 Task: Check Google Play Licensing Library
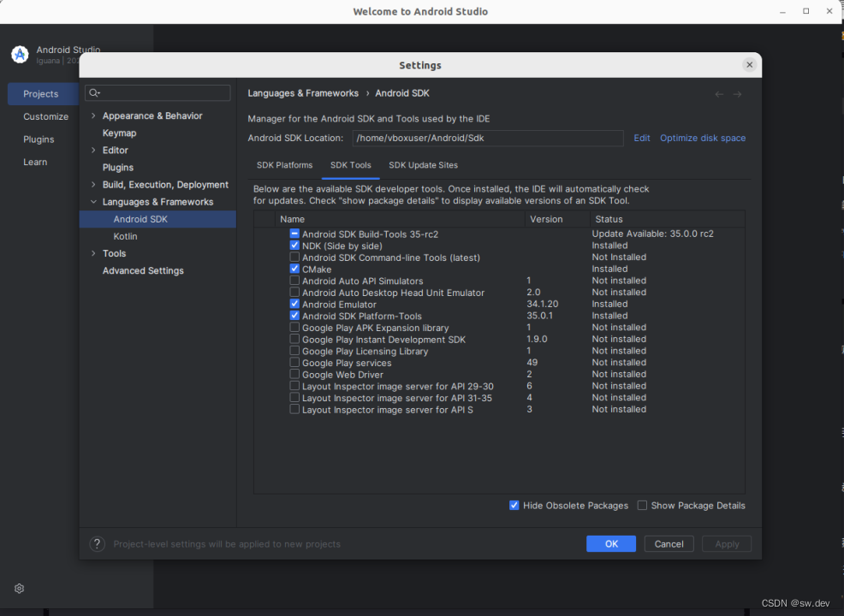[x=294, y=351]
